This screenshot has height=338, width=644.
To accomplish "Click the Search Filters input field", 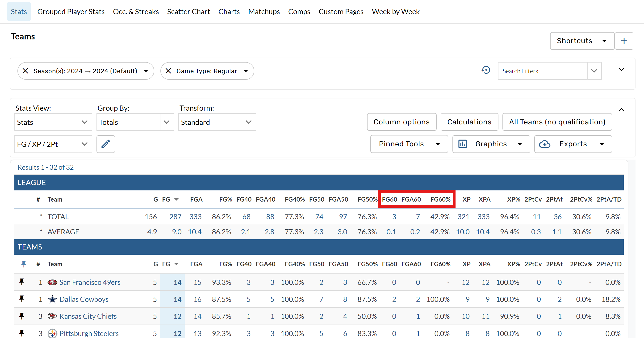I will click(543, 71).
